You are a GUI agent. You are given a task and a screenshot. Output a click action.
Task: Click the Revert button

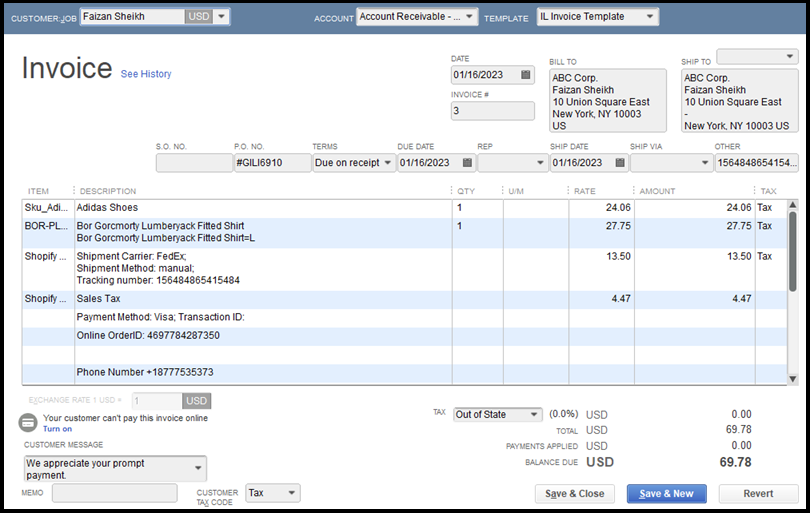coord(758,494)
